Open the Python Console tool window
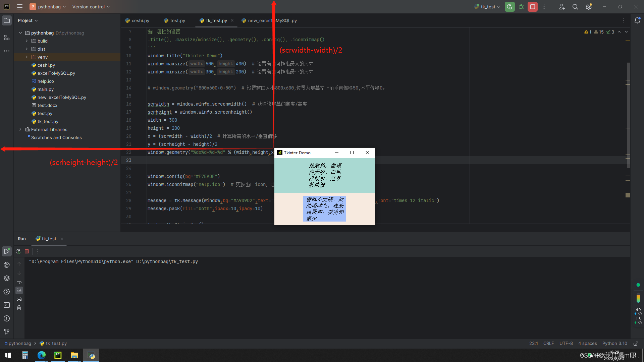The height and width of the screenshot is (362, 644). (6, 265)
